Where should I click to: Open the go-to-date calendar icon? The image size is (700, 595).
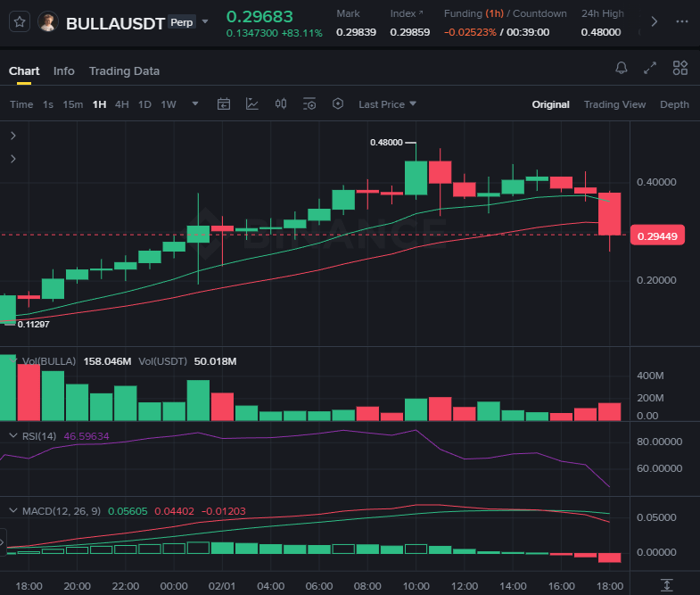[224, 104]
